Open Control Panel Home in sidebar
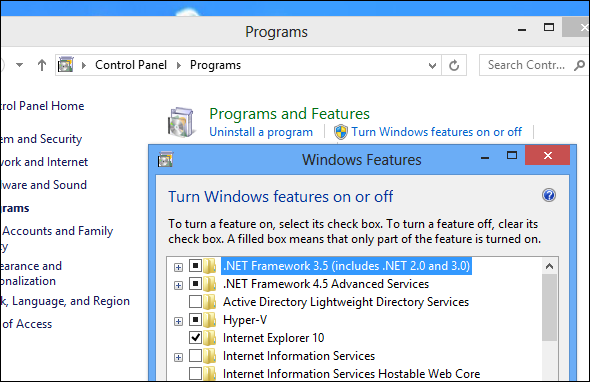Viewport: 590px width, 382px height. 42,106
